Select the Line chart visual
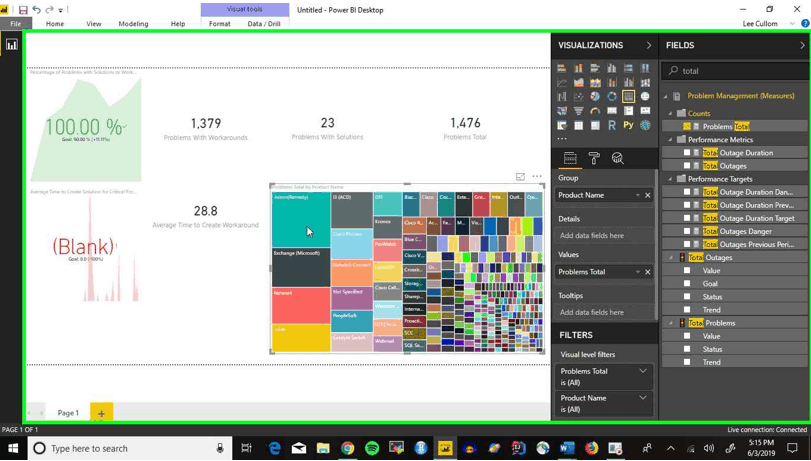This screenshot has width=811, height=461. click(562, 82)
